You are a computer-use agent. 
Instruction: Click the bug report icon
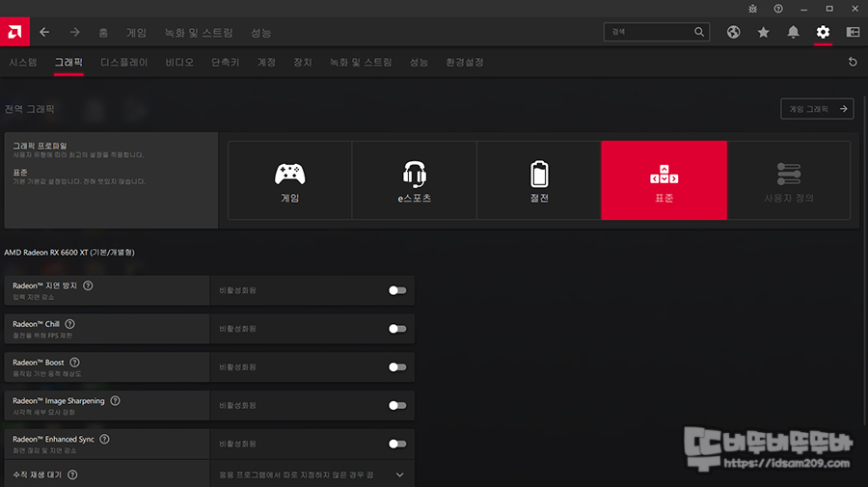coord(753,9)
